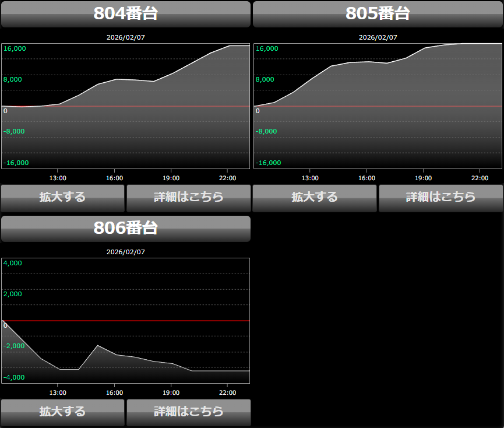504x428 pixels.
Task: Click the 804番台 header bar
Action: tap(126, 14)
